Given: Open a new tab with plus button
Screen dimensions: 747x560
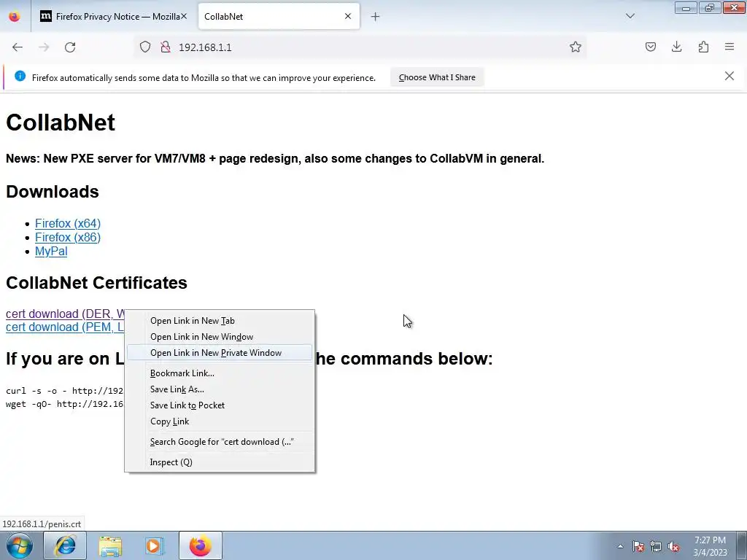Looking at the screenshot, I should (375, 17).
